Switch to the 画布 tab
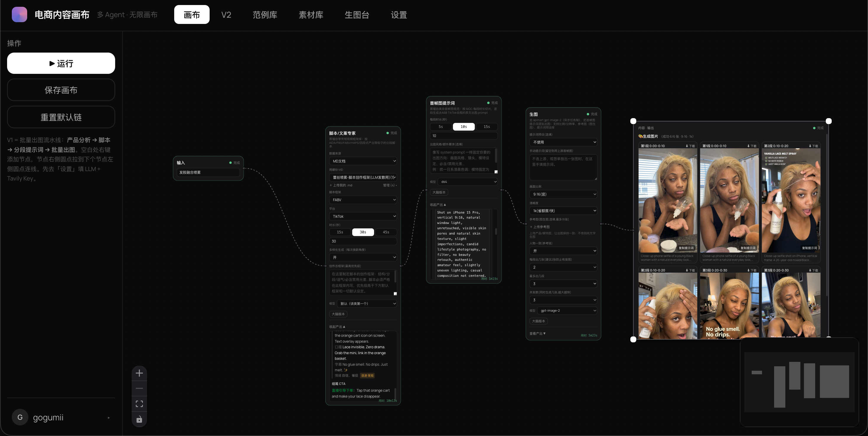The height and width of the screenshot is (436, 868). click(192, 14)
